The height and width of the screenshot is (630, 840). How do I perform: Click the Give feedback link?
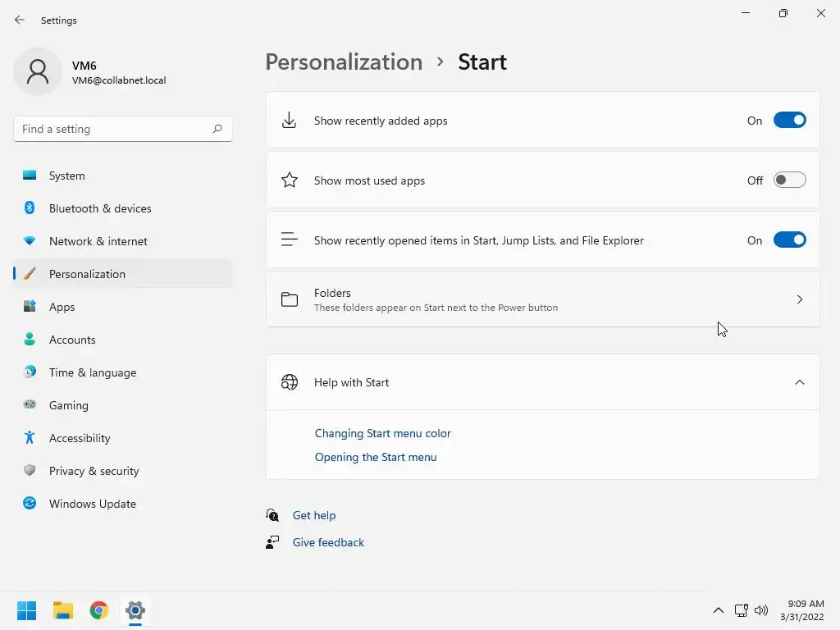point(328,542)
